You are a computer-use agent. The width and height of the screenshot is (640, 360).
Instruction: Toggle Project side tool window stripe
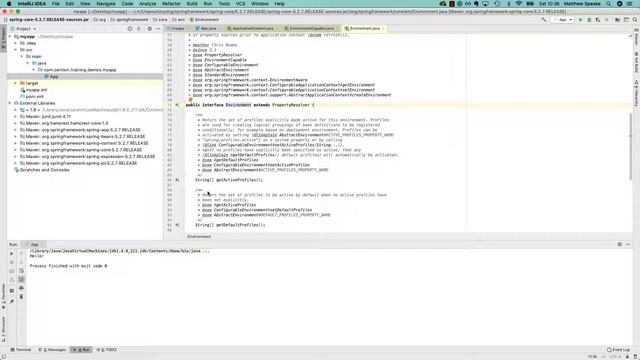3,38
